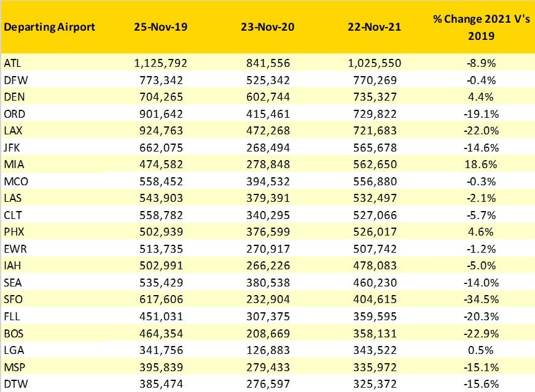Screen dimensions: 535x392
Task: Click the LAX value 472,268
Action: [268, 131]
